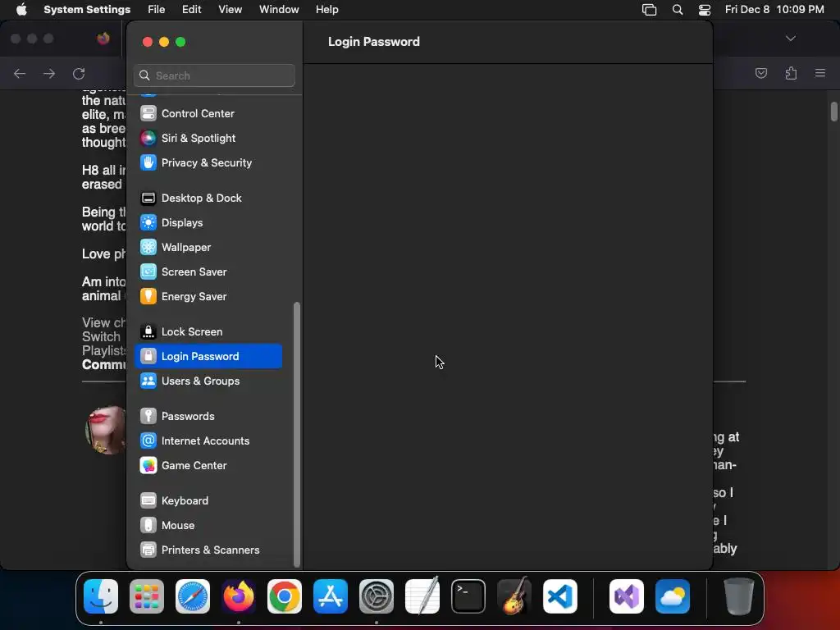The width and height of the screenshot is (840, 630).
Task: Open the File menu
Action: coord(157,10)
